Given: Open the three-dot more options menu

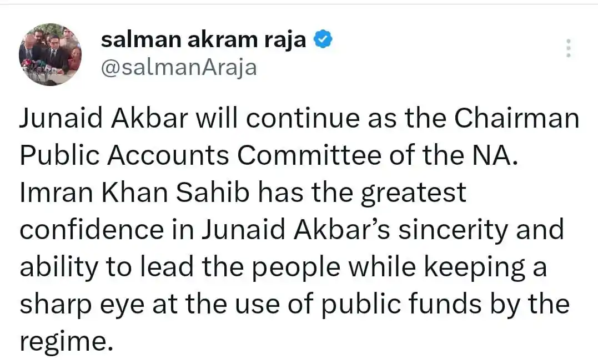Looking at the screenshot, I should (568, 48).
